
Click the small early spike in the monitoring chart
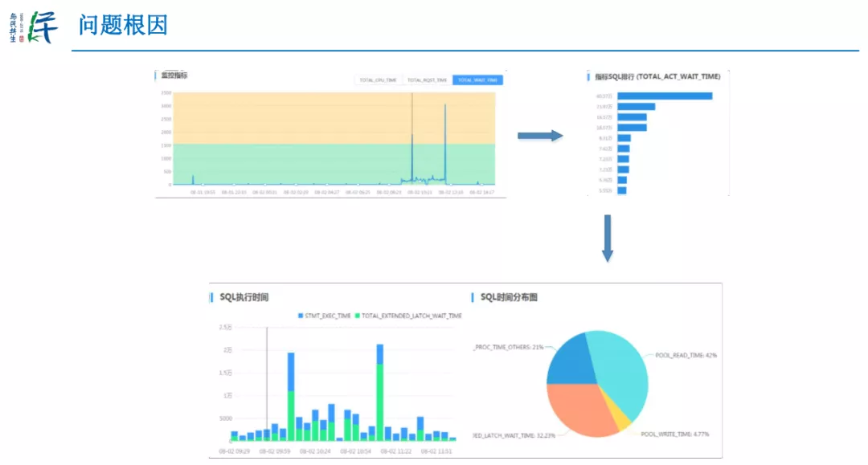tap(193, 180)
